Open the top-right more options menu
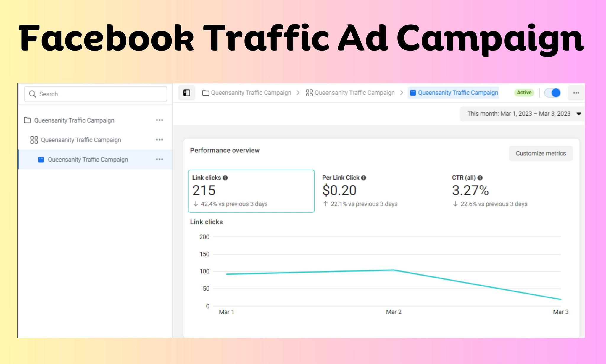Image resolution: width=606 pixels, height=364 pixels. (576, 93)
